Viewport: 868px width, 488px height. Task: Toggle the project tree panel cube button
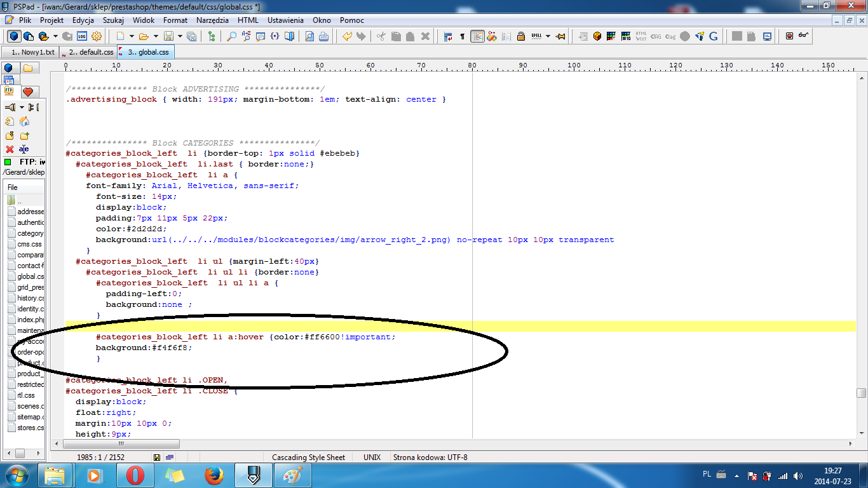click(13, 36)
